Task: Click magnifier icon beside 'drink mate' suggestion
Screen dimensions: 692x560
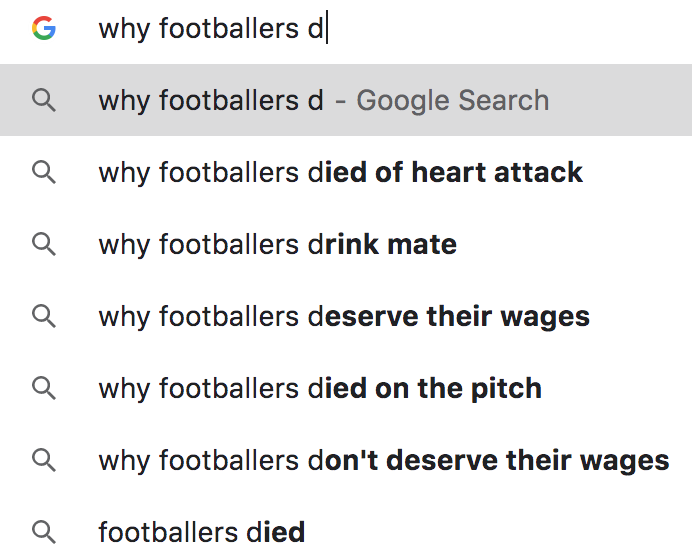Action: pyautogui.click(x=44, y=244)
